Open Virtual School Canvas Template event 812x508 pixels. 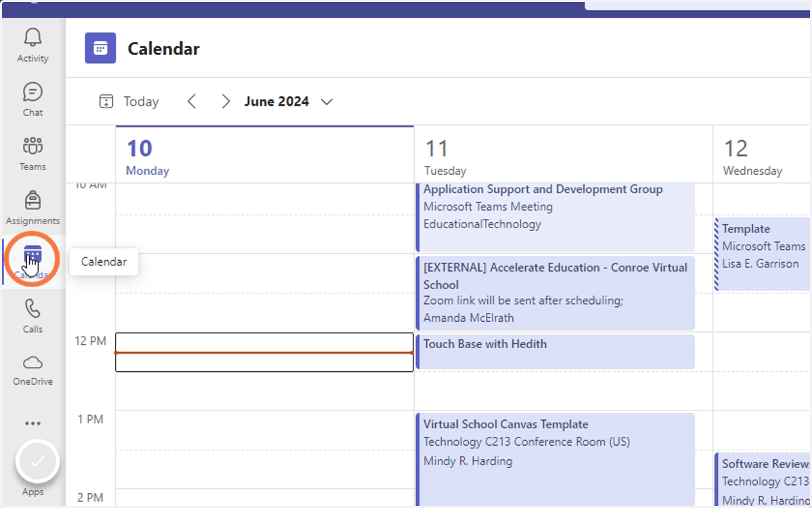point(556,459)
